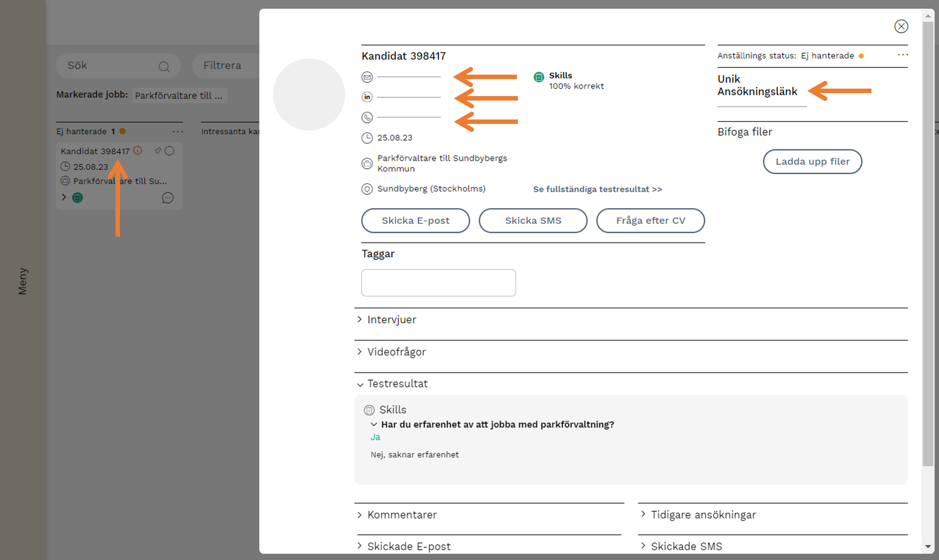Click the search magnifier icon
This screenshot has width=939, height=560.
[x=164, y=66]
